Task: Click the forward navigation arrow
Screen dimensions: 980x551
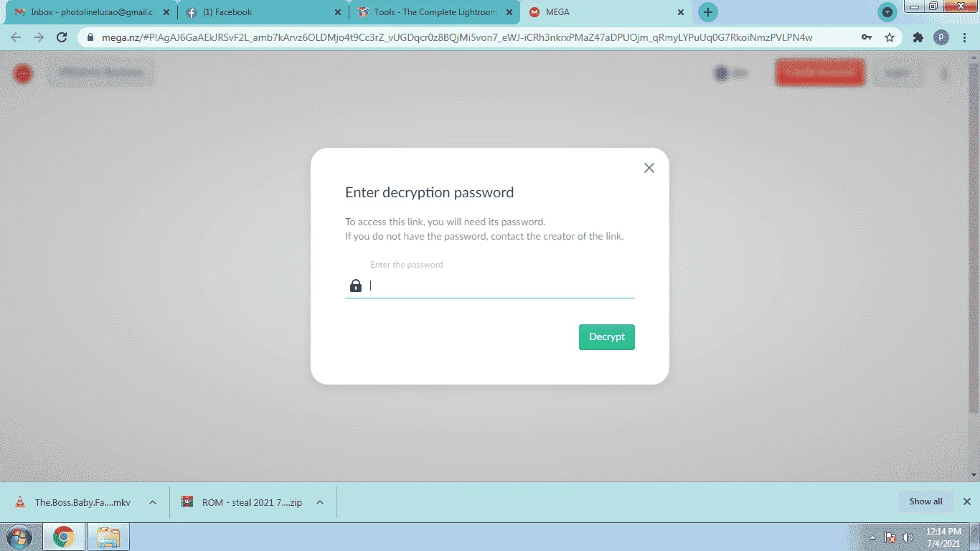Action: [x=39, y=37]
